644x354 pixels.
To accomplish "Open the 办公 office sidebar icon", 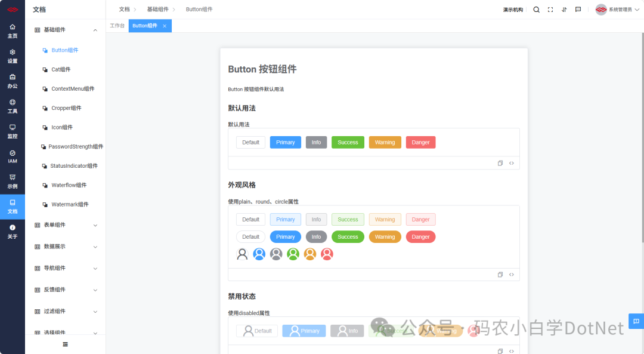I will 13,81.
